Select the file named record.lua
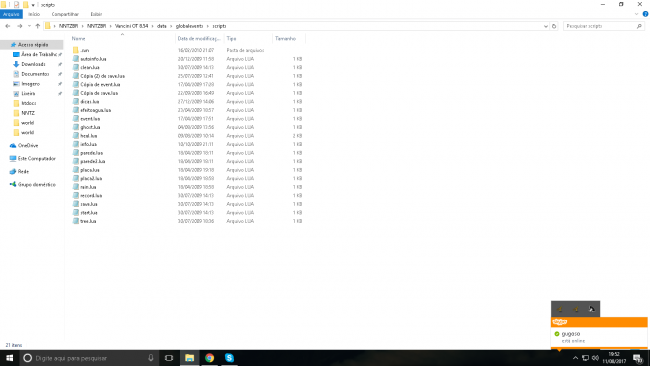Screen dimensions: 650x366 click(x=91, y=196)
